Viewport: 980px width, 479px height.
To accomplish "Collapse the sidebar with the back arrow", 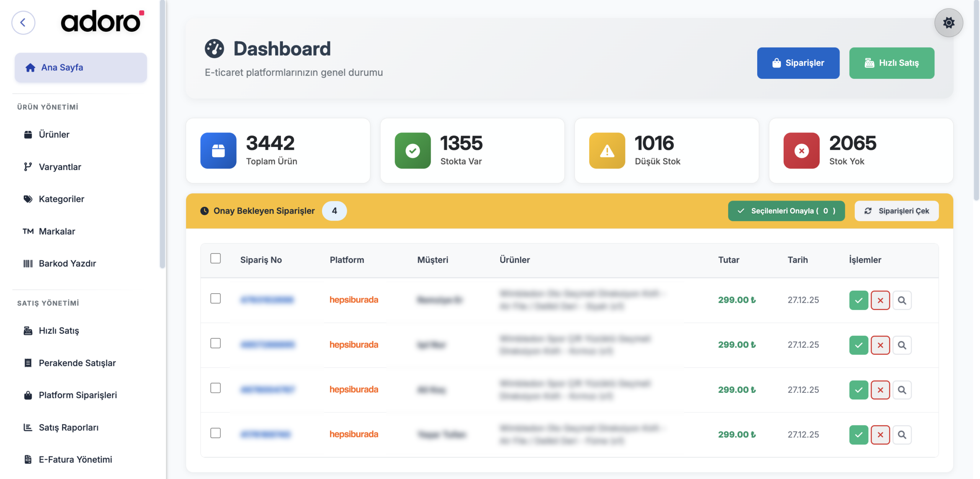I will coord(23,23).
